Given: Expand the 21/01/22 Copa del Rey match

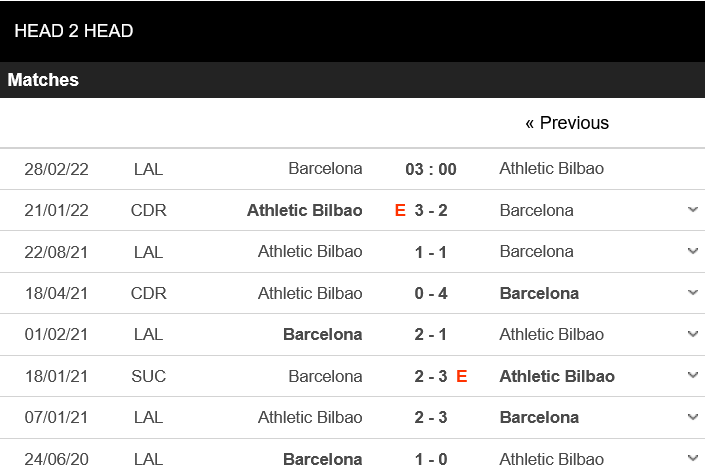Looking at the screenshot, I should coord(693,210).
